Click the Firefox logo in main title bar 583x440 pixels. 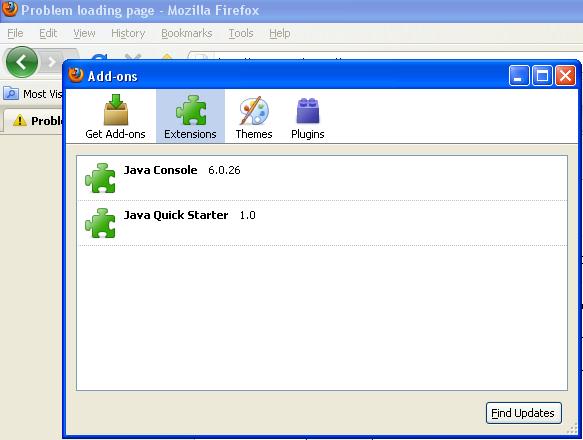[9, 9]
